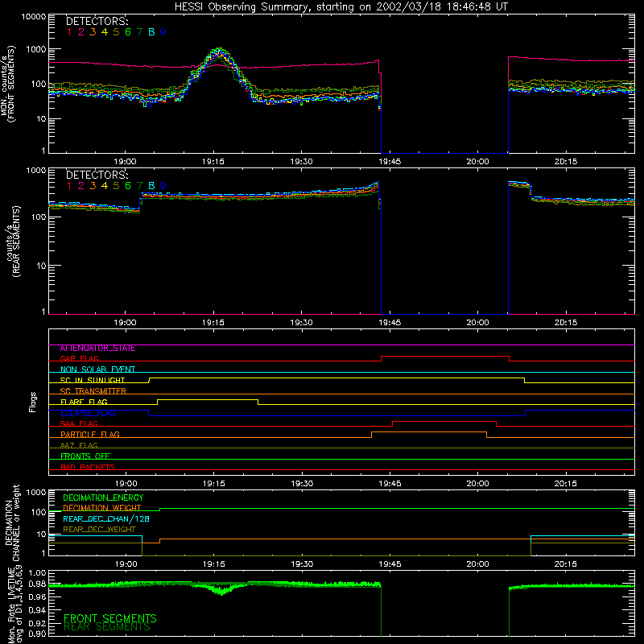
Task: Select detector 9 in front segments legend
Action: [163, 32]
